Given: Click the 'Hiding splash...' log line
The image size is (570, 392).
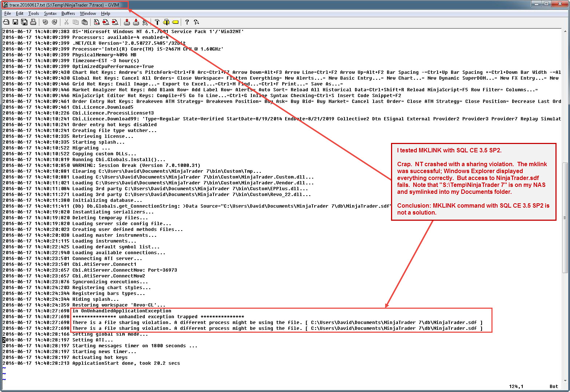Looking at the screenshot, I should [x=61, y=299].
